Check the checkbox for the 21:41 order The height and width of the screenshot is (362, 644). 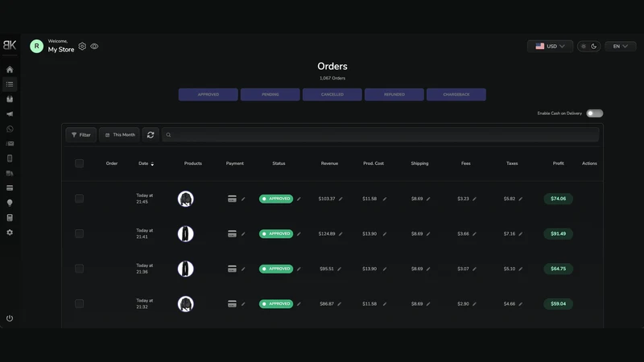pos(79,233)
